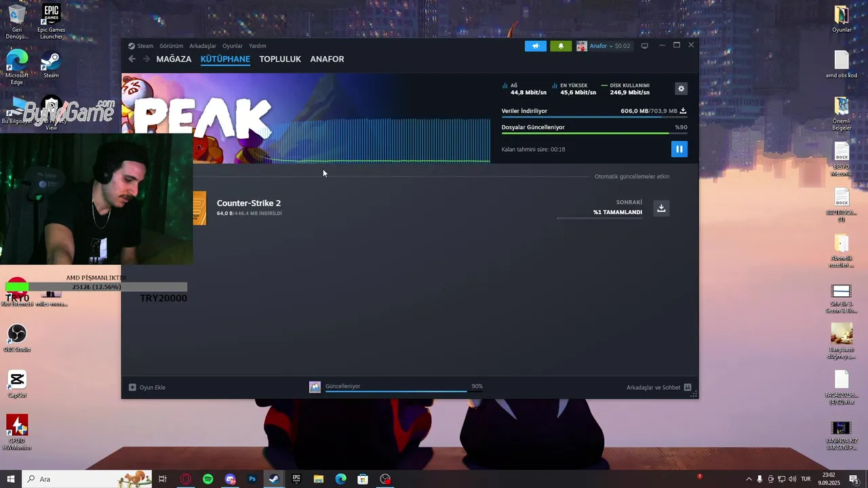This screenshot has width=868, height=488.
Task: Click the Dosyalar Güncelleniyor progress bar
Action: click(594, 133)
